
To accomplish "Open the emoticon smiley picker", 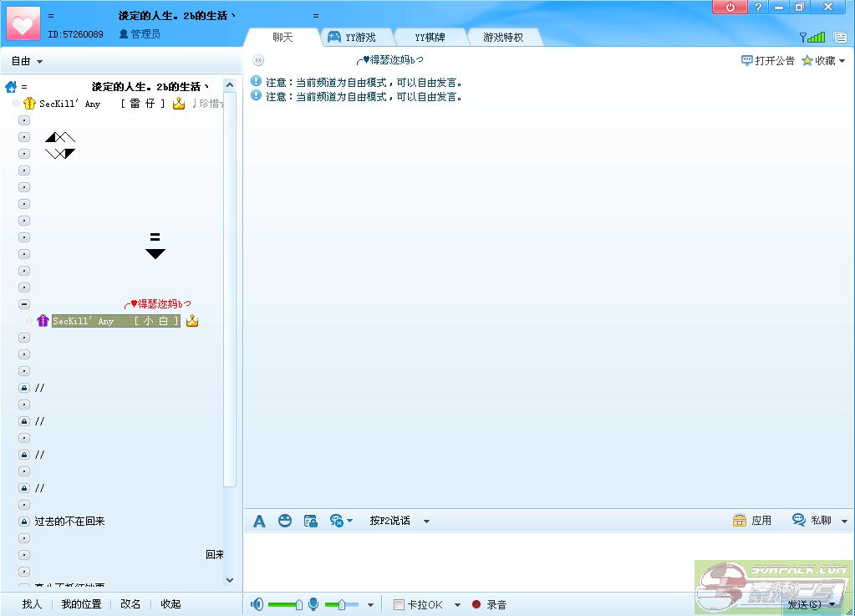I will pyautogui.click(x=285, y=521).
